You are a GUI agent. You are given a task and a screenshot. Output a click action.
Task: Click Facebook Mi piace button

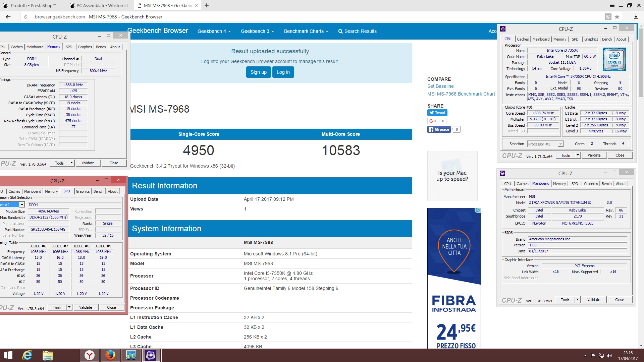tap(439, 129)
